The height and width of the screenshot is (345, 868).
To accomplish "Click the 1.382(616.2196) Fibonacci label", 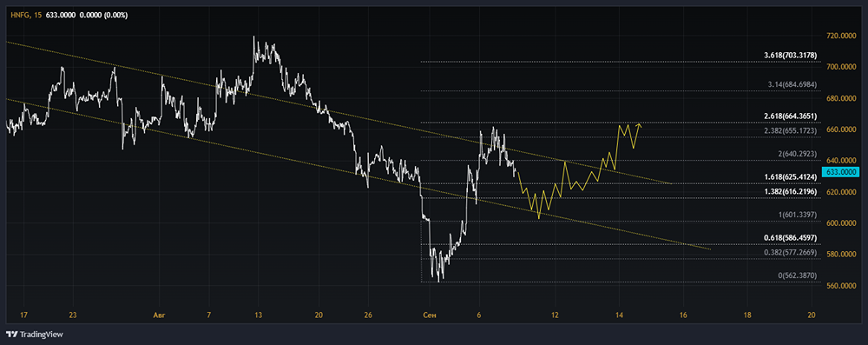I will coord(790,191).
